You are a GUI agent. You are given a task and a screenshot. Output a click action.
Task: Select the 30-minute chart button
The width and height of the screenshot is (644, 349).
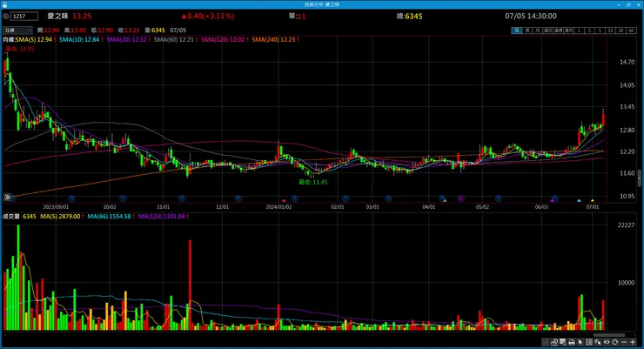coord(621,30)
